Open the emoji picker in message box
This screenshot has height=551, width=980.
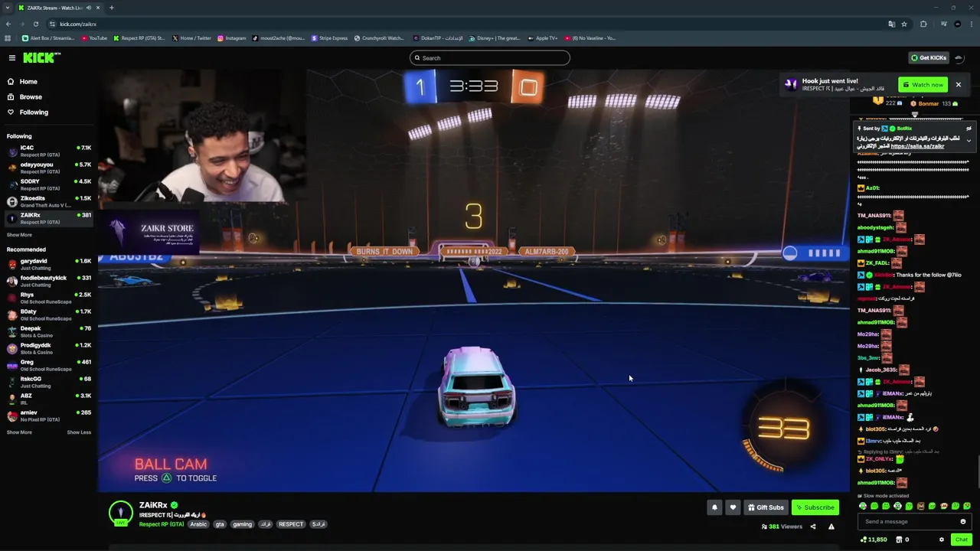click(x=963, y=522)
